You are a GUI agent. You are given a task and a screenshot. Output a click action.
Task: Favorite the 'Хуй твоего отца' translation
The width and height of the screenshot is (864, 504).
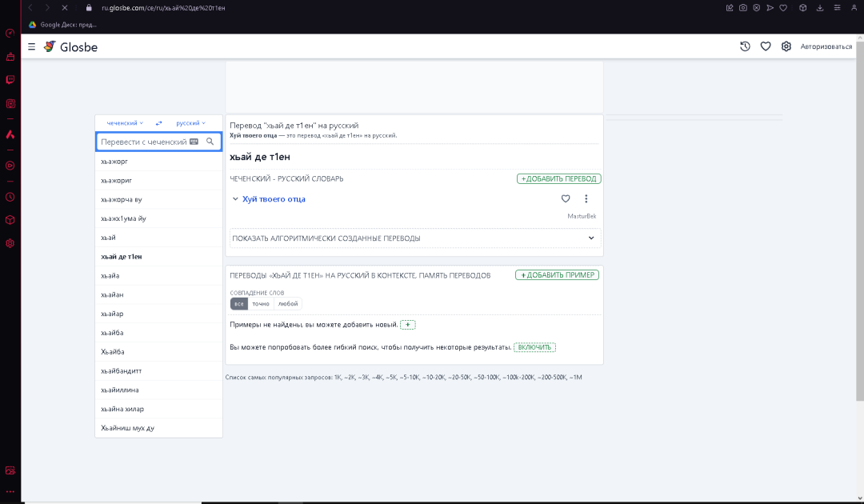coord(566,198)
